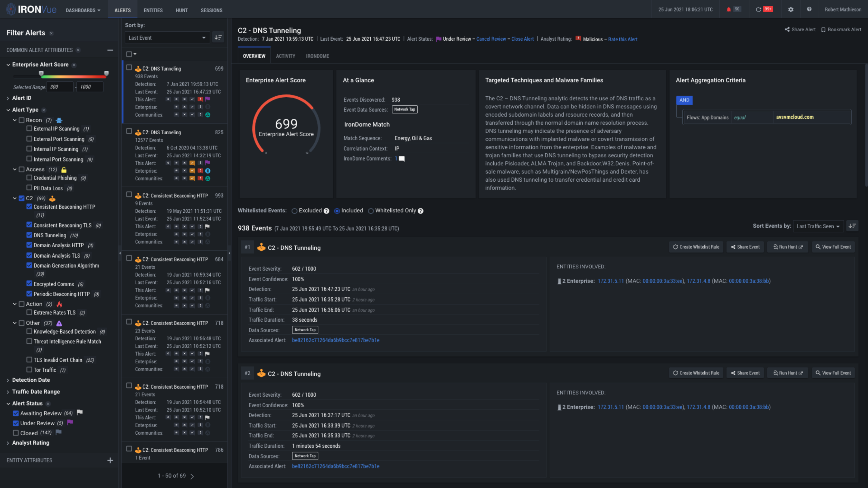Open the Last Traffic Seen dropdown
Screen dimensions: 868x488
coord(818,226)
